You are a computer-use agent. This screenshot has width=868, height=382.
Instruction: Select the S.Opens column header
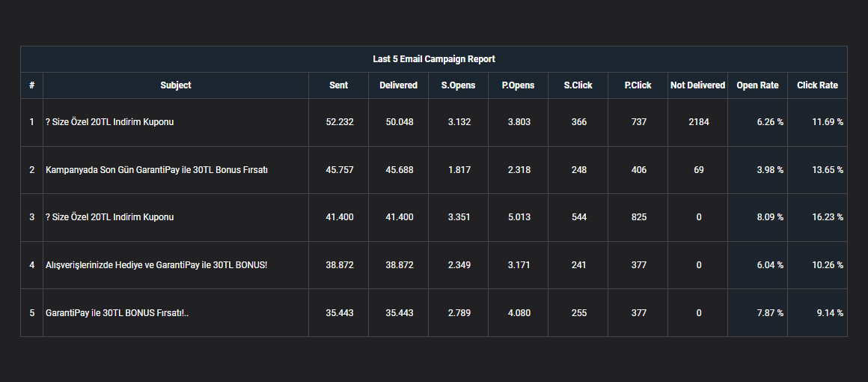(x=459, y=85)
